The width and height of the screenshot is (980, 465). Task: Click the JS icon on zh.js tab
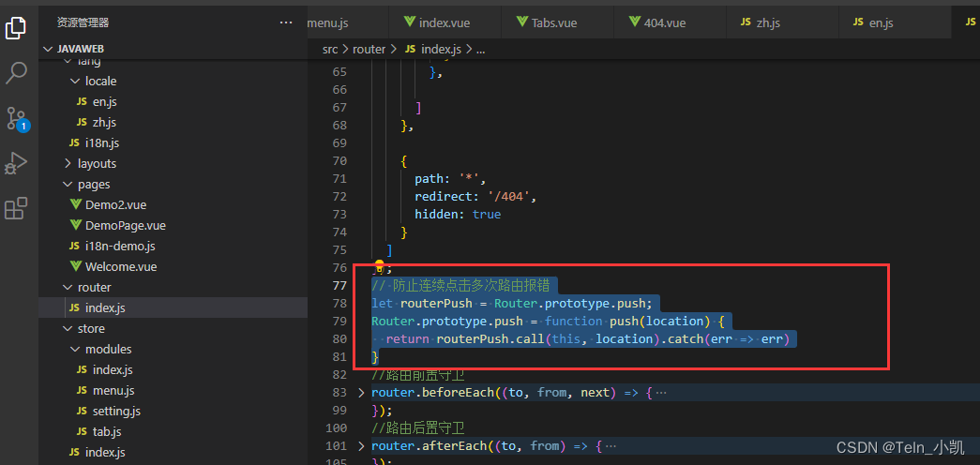click(x=746, y=22)
